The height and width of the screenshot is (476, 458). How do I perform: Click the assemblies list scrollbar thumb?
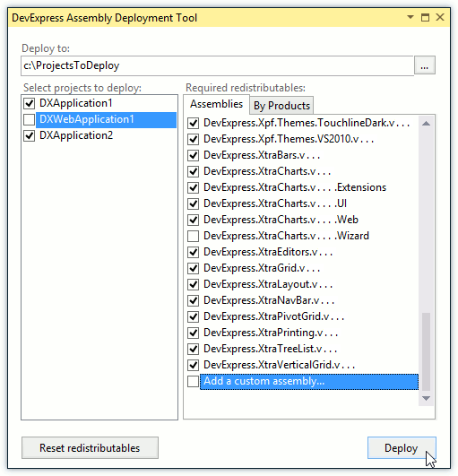coord(426,351)
